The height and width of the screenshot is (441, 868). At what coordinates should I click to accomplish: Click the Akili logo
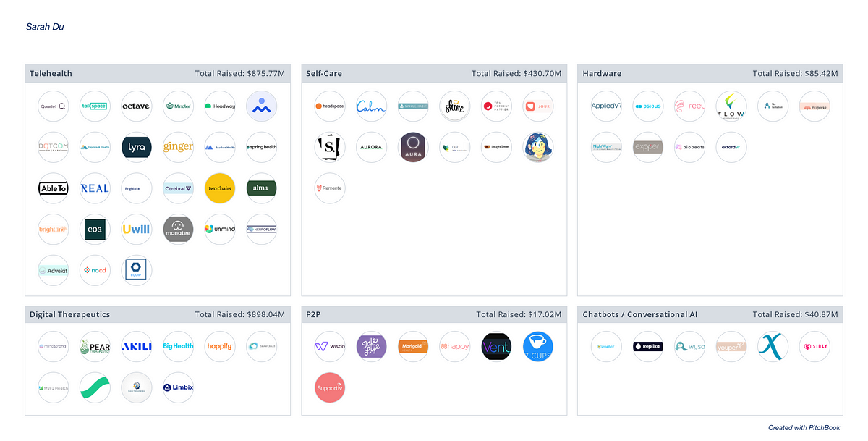coord(137,346)
